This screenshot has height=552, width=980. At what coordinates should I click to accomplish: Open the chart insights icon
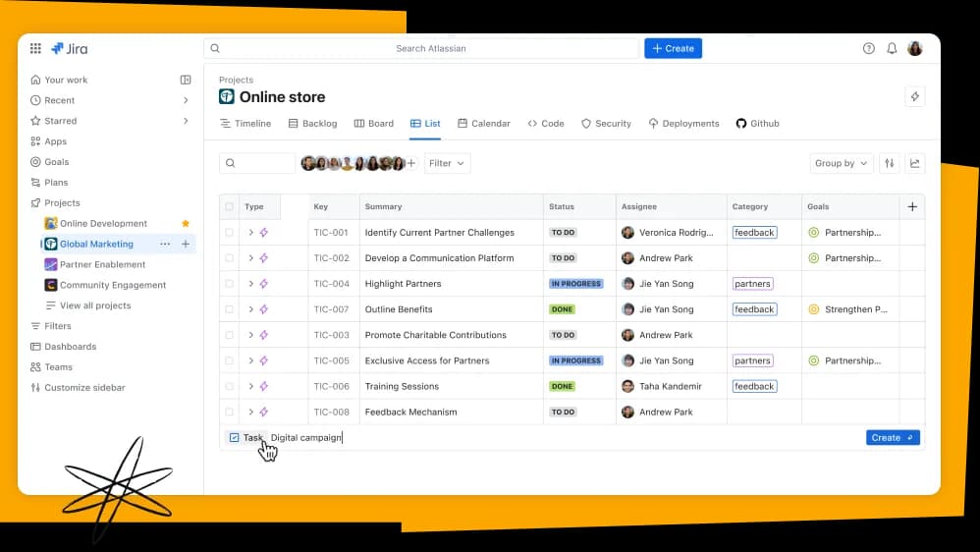(x=915, y=163)
